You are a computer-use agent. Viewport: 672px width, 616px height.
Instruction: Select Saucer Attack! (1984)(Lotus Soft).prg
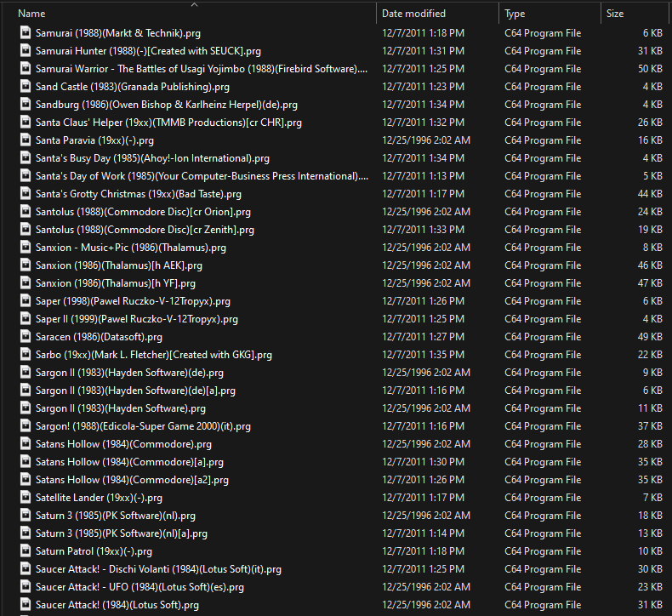click(117, 605)
